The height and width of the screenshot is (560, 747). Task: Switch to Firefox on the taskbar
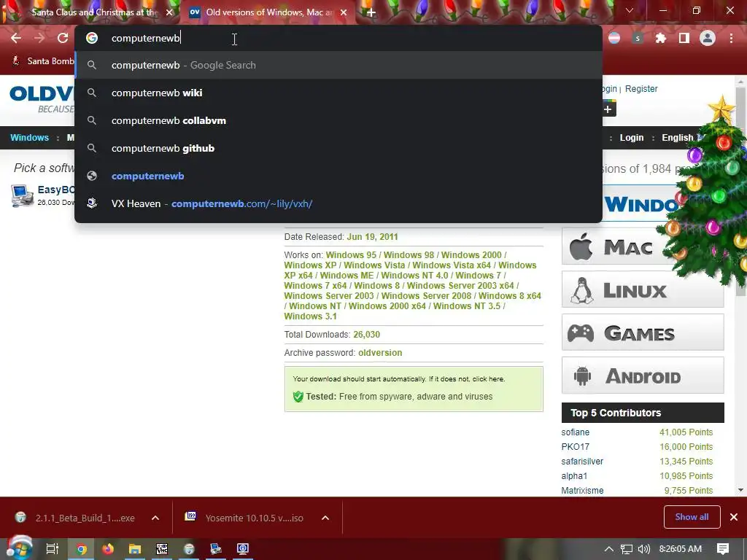[x=108, y=549]
